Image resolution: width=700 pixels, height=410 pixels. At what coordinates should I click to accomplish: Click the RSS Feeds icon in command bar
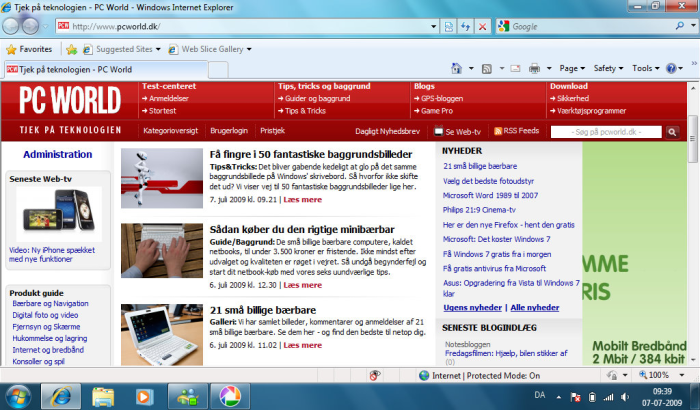pyautogui.click(x=487, y=68)
